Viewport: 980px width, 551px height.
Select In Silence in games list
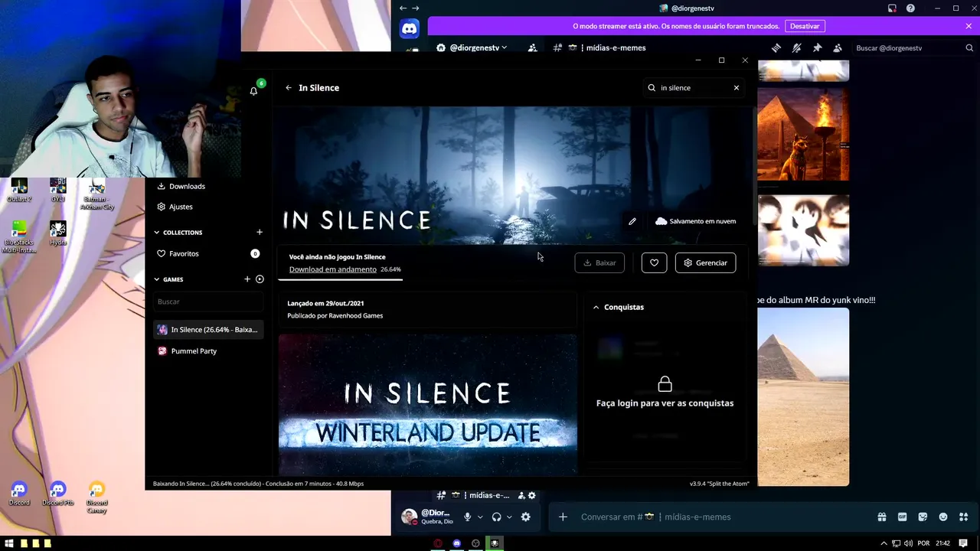coord(208,330)
